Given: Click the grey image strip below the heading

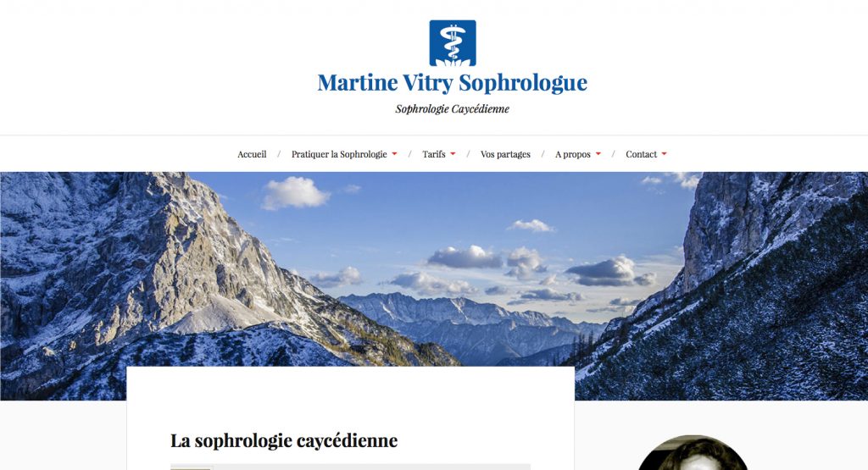Looking at the screenshot, I should [x=350, y=467].
